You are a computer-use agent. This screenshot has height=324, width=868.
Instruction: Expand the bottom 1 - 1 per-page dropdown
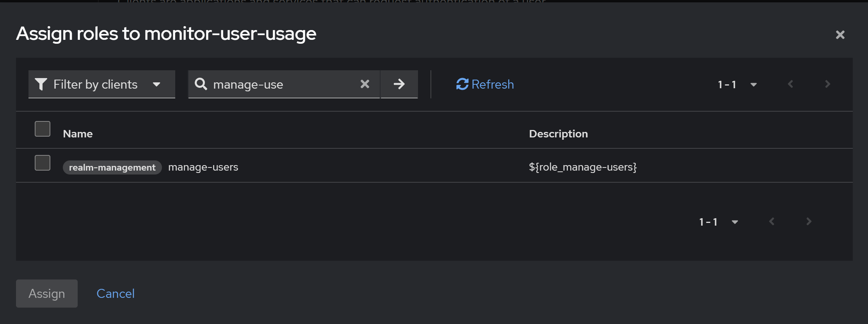click(x=735, y=222)
